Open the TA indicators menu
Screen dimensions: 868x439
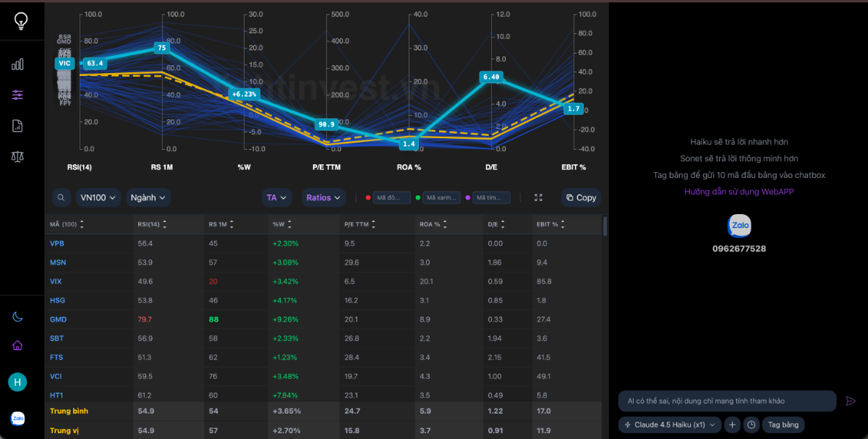point(277,197)
